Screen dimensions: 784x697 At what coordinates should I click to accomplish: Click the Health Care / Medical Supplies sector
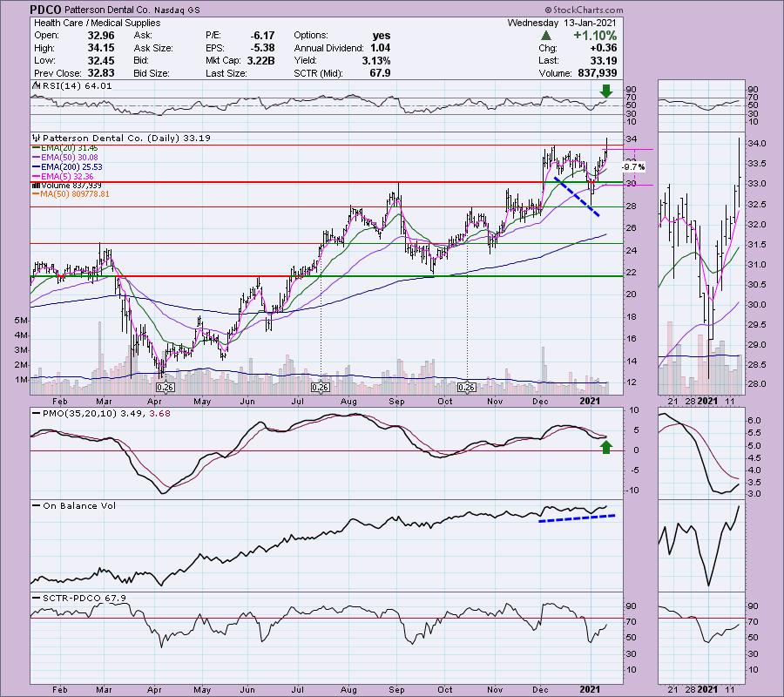click(97, 23)
